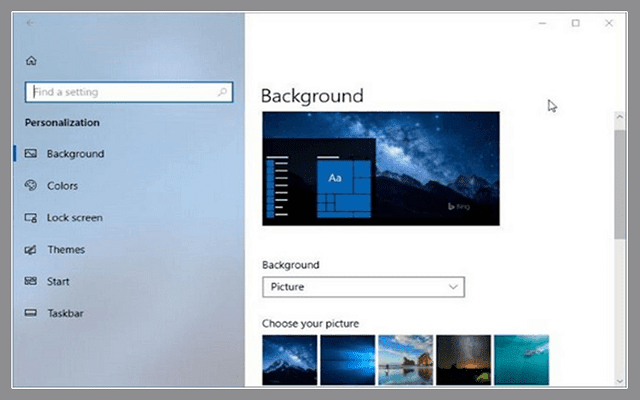Click the Home icon in sidebar
The width and height of the screenshot is (640, 400).
[30, 61]
